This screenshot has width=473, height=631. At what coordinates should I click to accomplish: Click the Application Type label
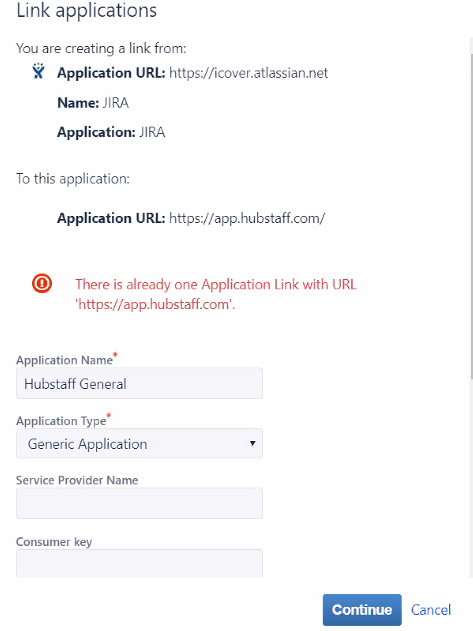click(x=61, y=421)
